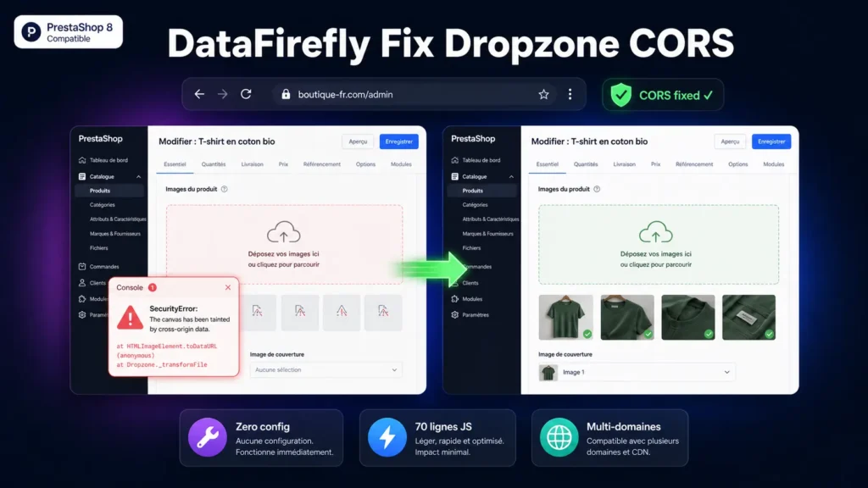Click the PrestaShop 8 Compatible logo badge

[69, 32]
